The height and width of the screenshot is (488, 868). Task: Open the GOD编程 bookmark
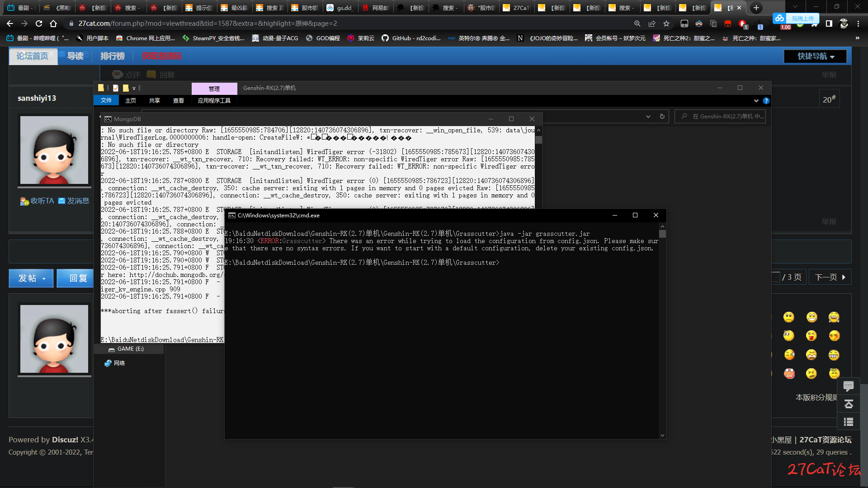(x=323, y=38)
